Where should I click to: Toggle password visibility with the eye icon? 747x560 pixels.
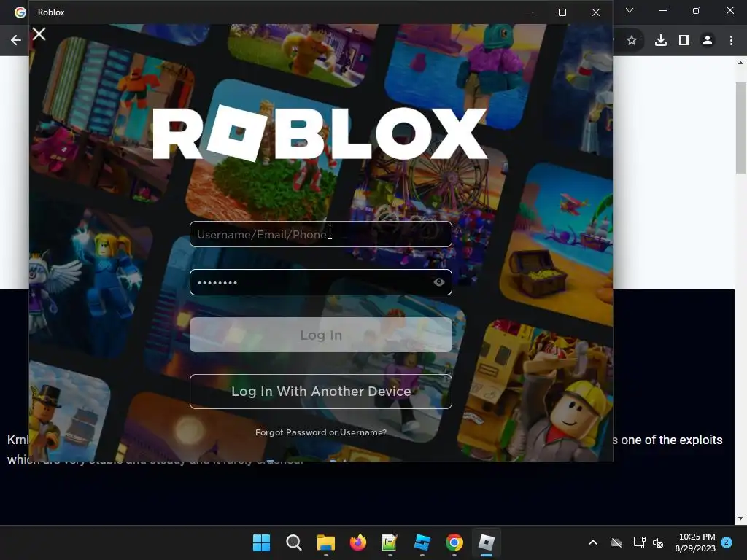pyautogui.click(x=438, y=282)
